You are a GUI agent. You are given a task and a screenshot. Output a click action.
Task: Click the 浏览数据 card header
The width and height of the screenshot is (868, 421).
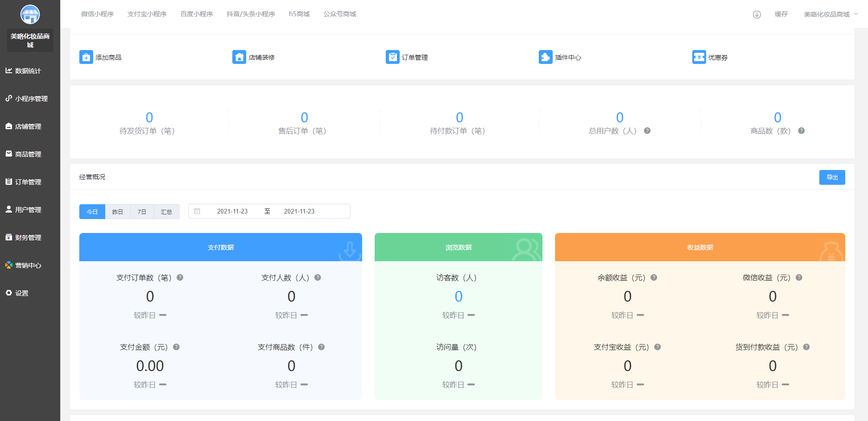[x=459, y=247]
